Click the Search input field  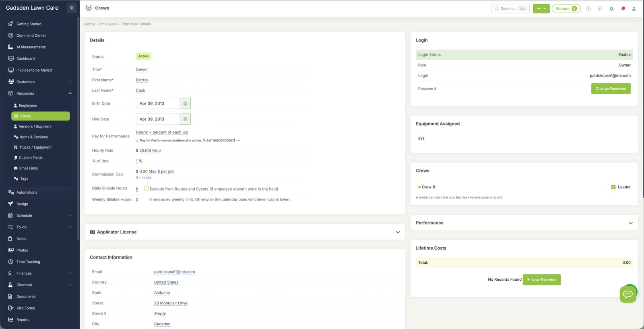point(510,8)
